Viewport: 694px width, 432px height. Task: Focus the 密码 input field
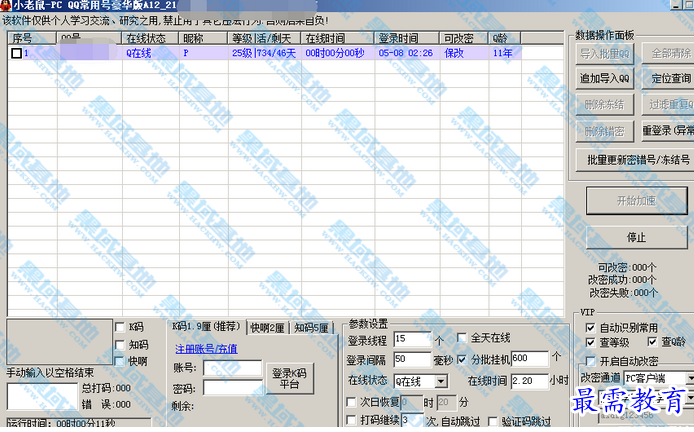tap(233, 388)
